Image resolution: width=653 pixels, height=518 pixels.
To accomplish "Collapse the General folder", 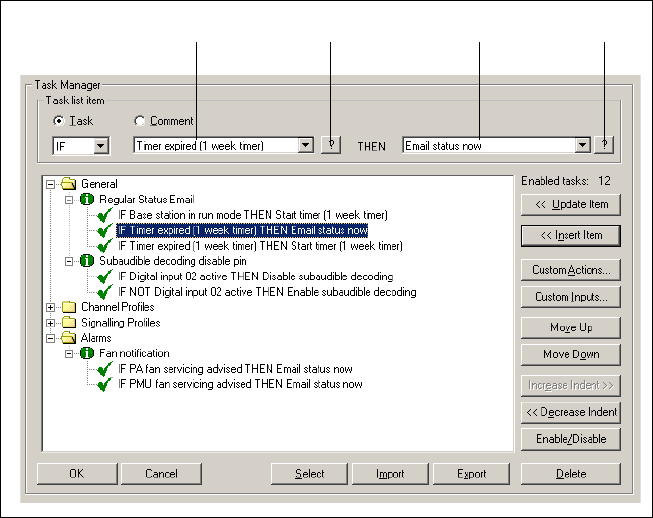I will click(x=50, y=184).
